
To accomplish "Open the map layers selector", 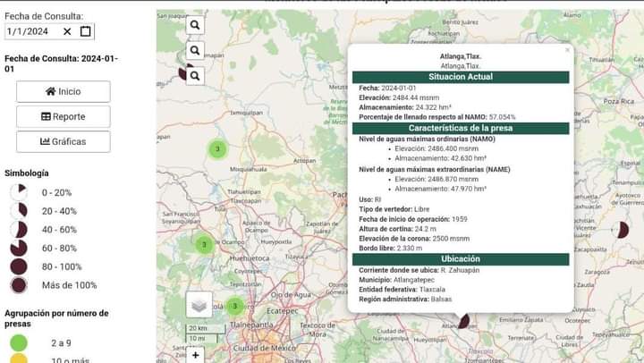I will point(199,304).
